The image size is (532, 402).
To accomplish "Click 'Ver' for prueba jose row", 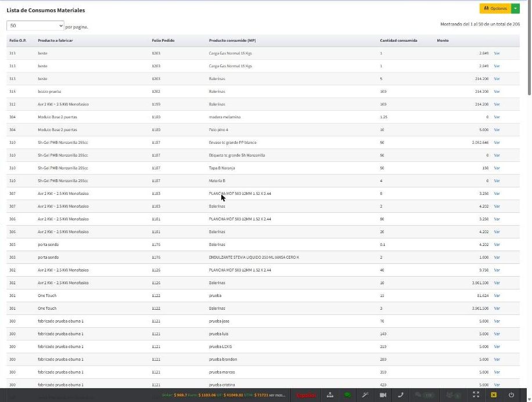I will tap(497, 321).
